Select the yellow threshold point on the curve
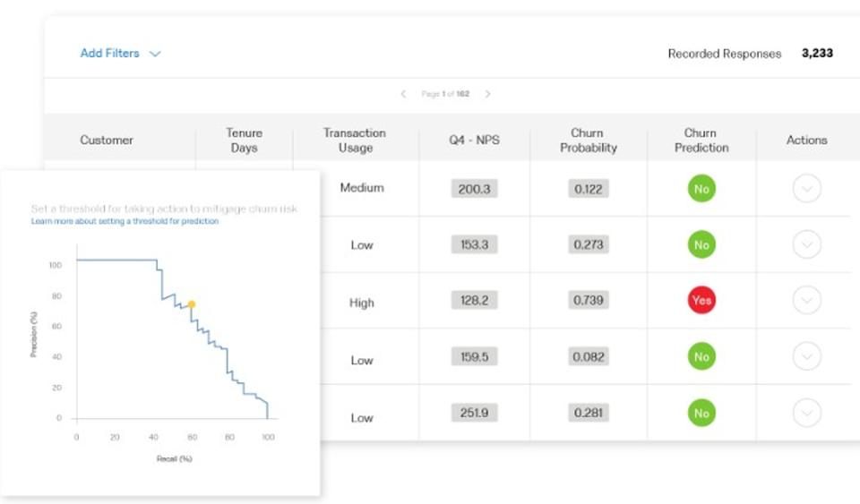Viewport: 860px width, 504px height. (191, 304)
